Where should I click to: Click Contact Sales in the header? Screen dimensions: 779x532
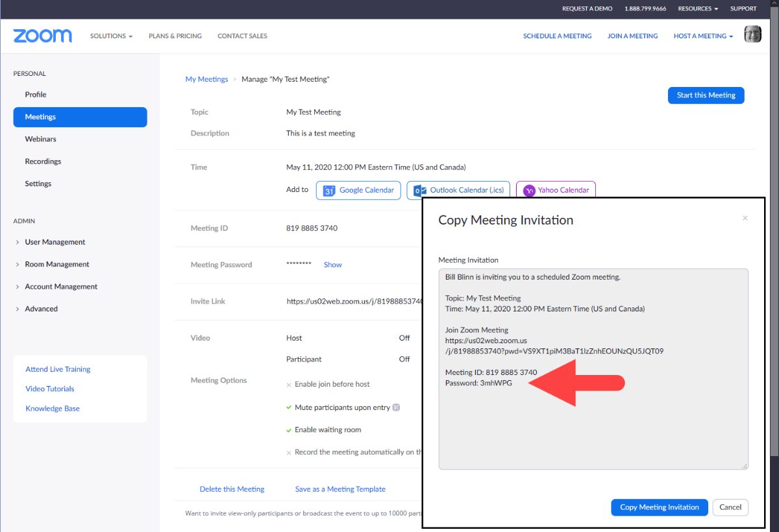[x=242, y=36]
